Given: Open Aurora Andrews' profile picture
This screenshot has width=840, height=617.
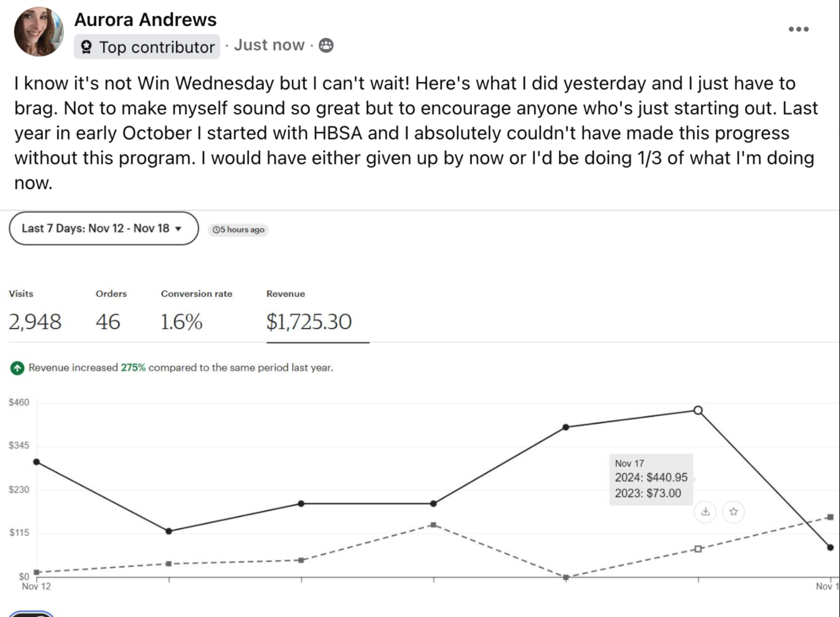Looking at the screenshot, I should 39,32.
